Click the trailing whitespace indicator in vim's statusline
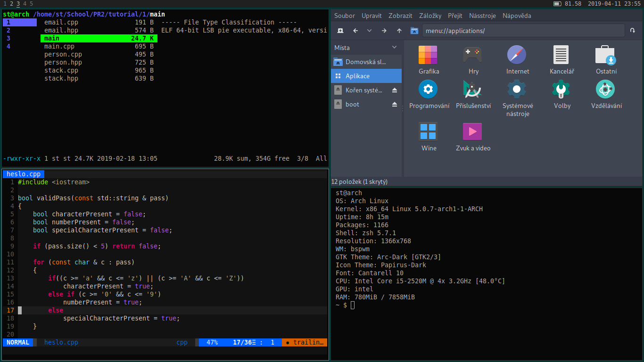The image size is (644, 362). [304, 342]
